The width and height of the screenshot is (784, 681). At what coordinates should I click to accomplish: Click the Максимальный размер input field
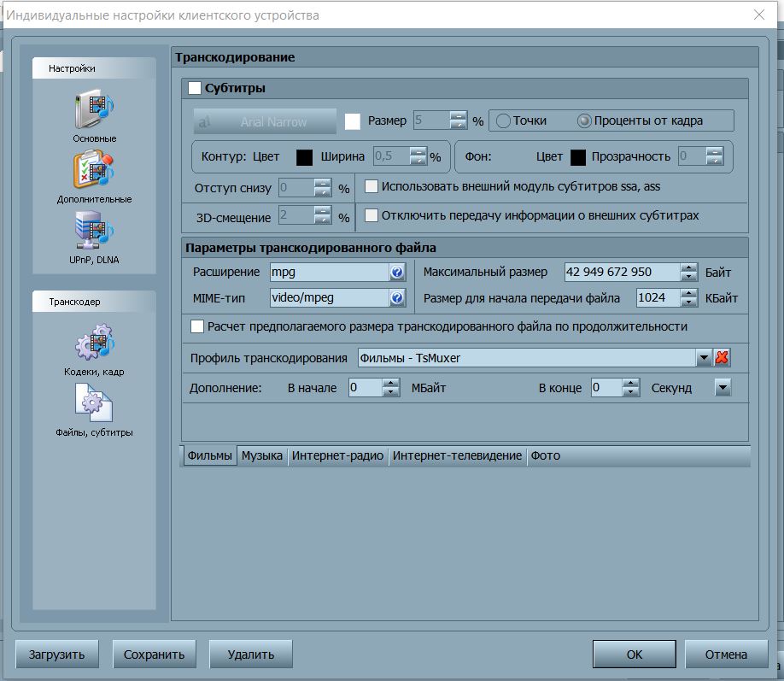622,273
